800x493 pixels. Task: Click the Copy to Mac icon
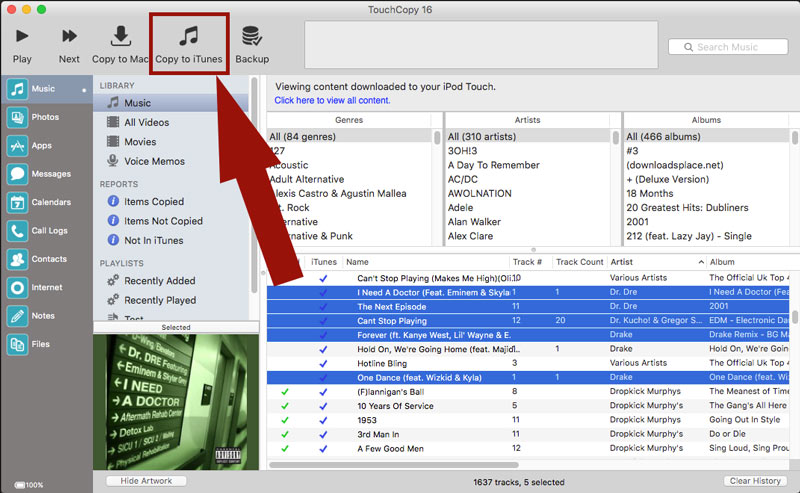pos(120,36)
